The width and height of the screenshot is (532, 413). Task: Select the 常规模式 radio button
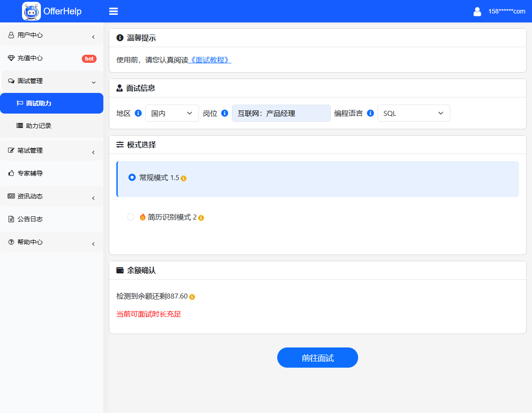click(x=132, y=177)
